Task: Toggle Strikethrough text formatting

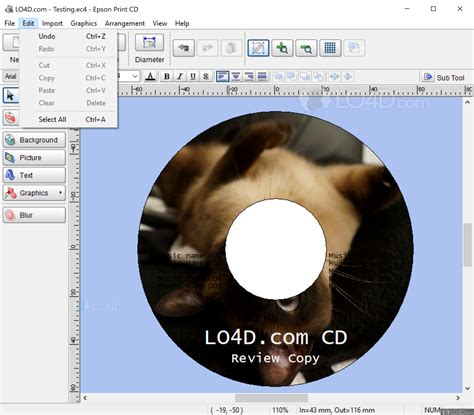Action: pyautogui.click(x=206, y=77)
